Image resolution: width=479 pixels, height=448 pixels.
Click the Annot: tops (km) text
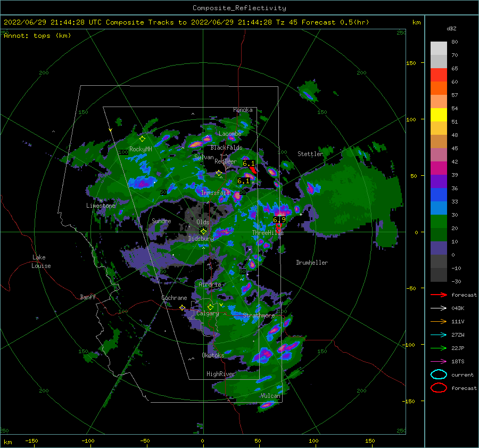click(x=37, y=36)
